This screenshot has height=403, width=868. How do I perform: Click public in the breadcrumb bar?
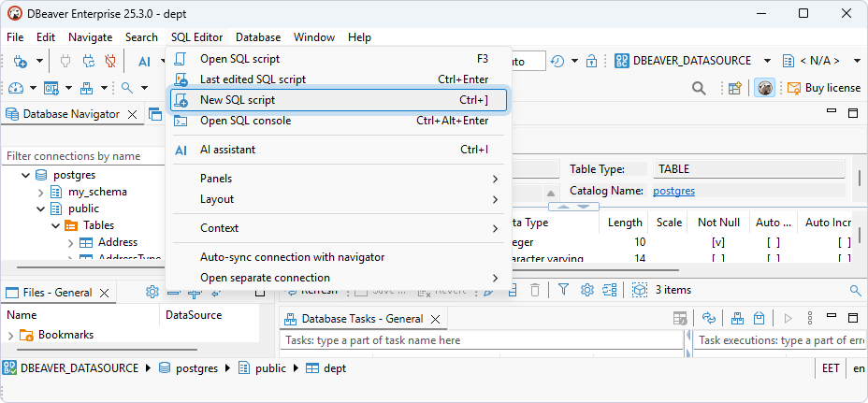point(270,368)
